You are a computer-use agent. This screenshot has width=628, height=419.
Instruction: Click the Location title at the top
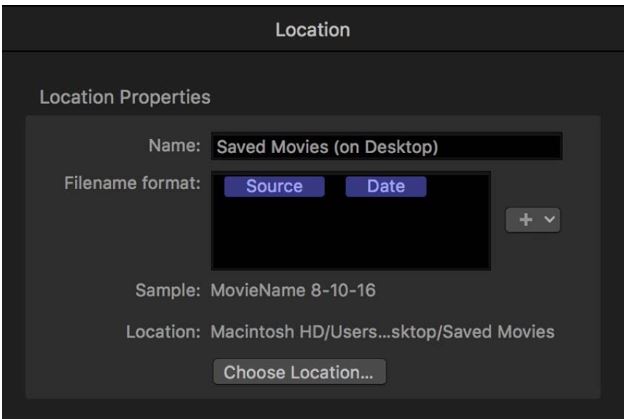pyautogui.click(x=312, y=30)
